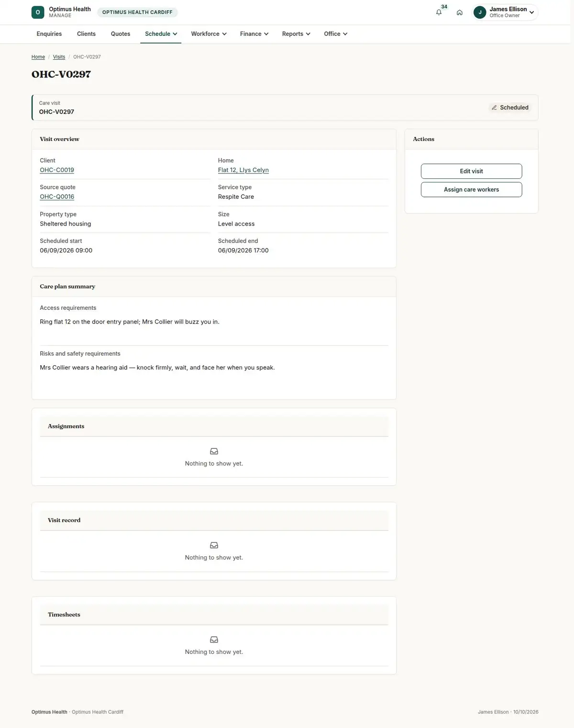The width and height of the screenshot is (574, 728).
Task: Click the hearing aid safety note text
Action: (x=157, y=368)
